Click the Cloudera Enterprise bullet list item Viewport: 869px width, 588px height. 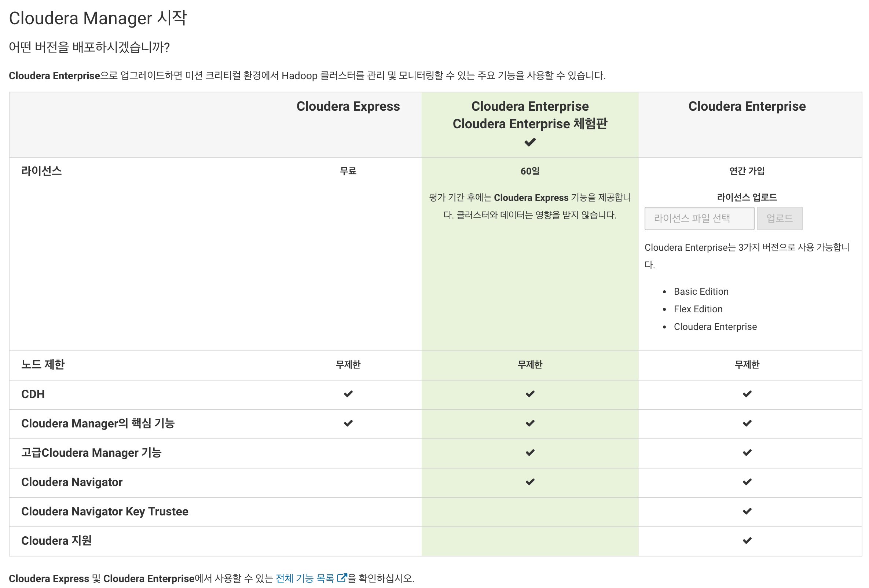[715, 327]
